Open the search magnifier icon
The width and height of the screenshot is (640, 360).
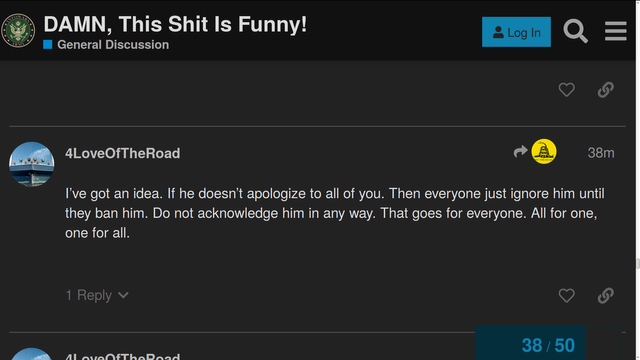click(x=576, y=31)
